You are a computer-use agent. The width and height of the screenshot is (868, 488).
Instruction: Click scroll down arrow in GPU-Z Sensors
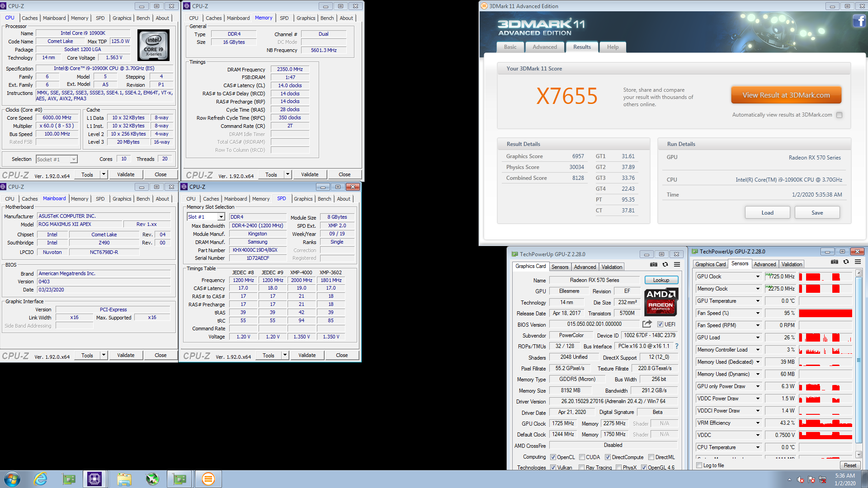coord(859,454)
